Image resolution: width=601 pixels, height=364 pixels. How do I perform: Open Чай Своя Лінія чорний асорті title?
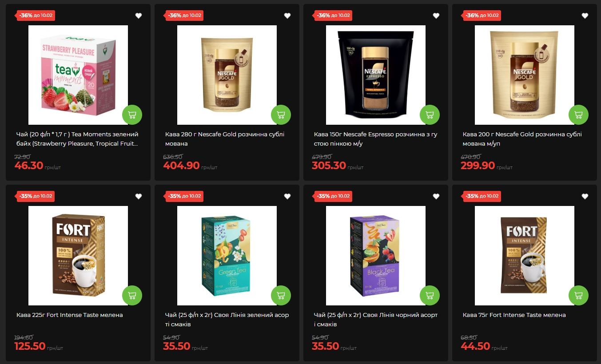(x=376, y=320)
